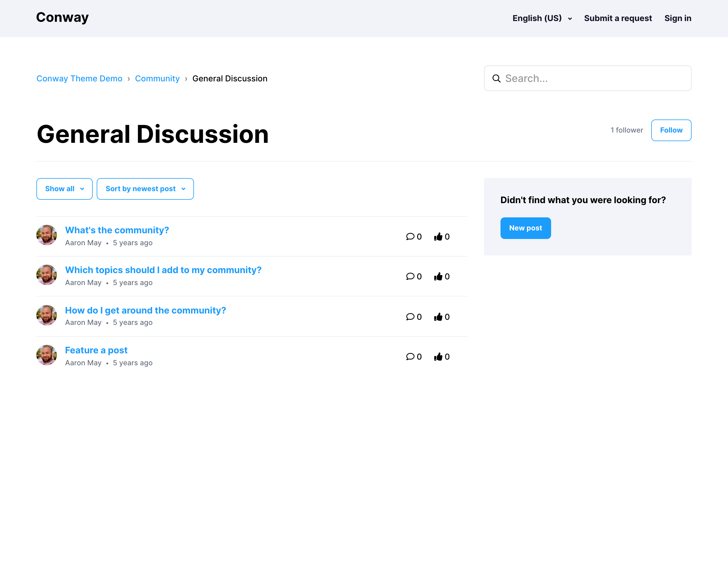Click comment icon on 'Feature a post' row
The height and width of the screenshot is (569, 728).
(410, 356)
